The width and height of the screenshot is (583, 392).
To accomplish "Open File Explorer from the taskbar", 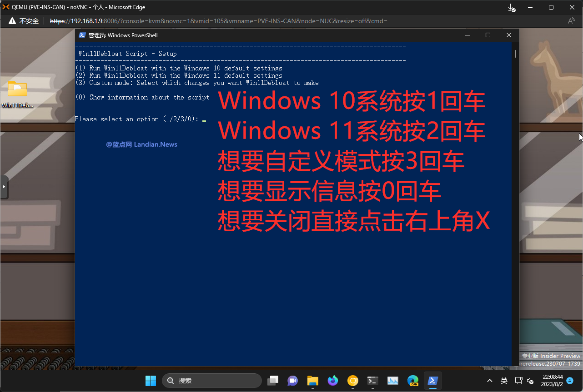I will tap(312, 381).
